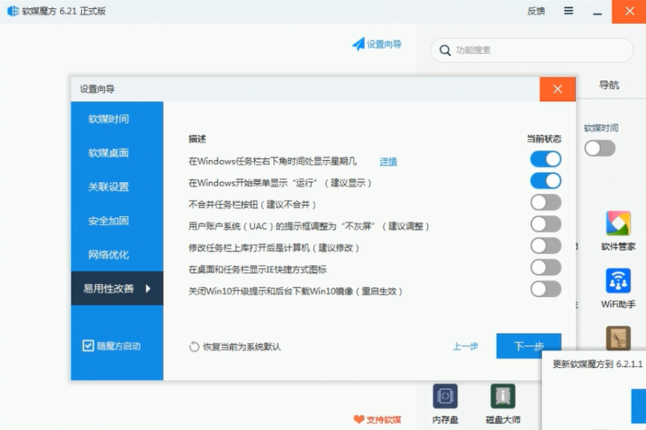
Task: Toggle 软媒时间 switch in main window
Action: pyautogui.click(x=599, y=148)
